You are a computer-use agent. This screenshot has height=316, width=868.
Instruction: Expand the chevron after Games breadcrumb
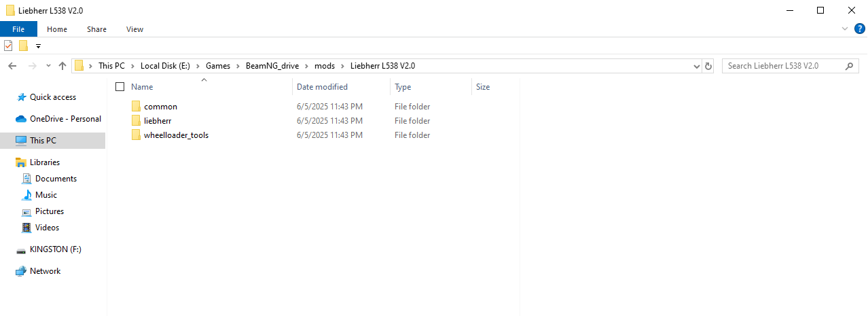point(238,66)
